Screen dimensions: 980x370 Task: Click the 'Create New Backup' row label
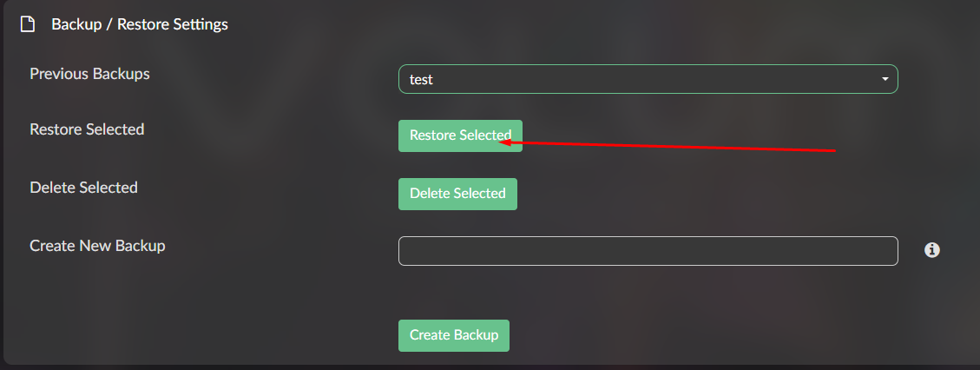[x=97, y=246]
